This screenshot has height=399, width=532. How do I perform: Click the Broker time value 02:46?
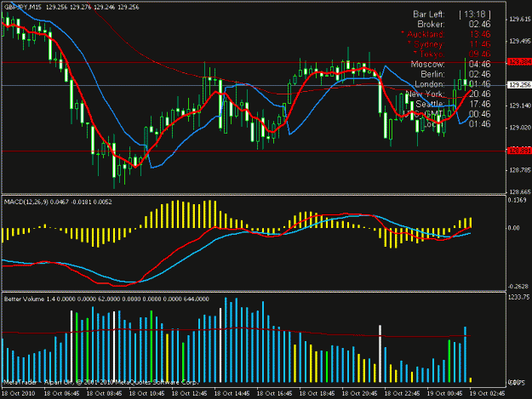[x=479, y=25]
